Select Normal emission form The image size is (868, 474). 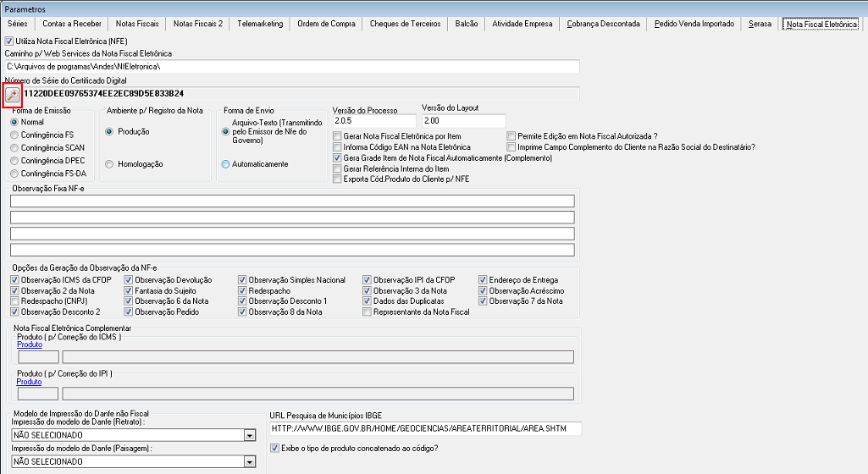14,122
